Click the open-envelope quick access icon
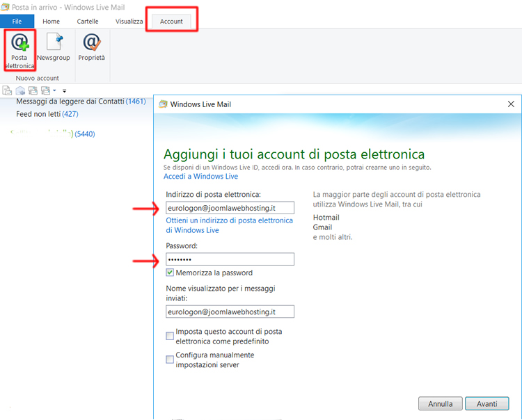Screen dimensions: 522x420 coord(20,90)
